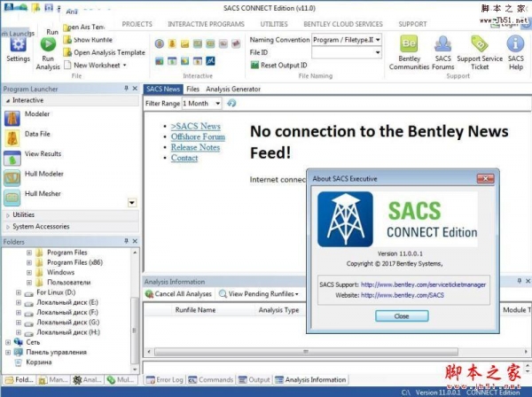Open the SUPPORT ribbon tab
The image size is (532, 397).
(412, 24)
